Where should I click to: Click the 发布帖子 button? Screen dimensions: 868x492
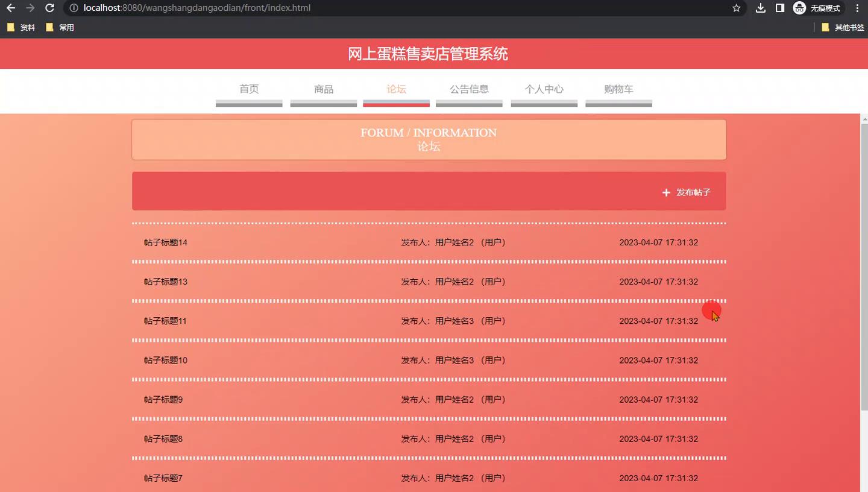tap(687, 192)
